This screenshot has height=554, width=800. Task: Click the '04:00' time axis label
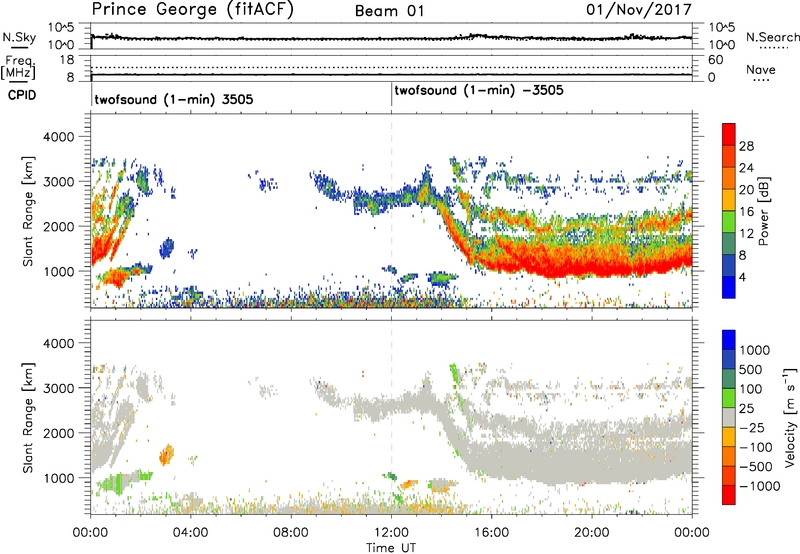coord(190,533)
